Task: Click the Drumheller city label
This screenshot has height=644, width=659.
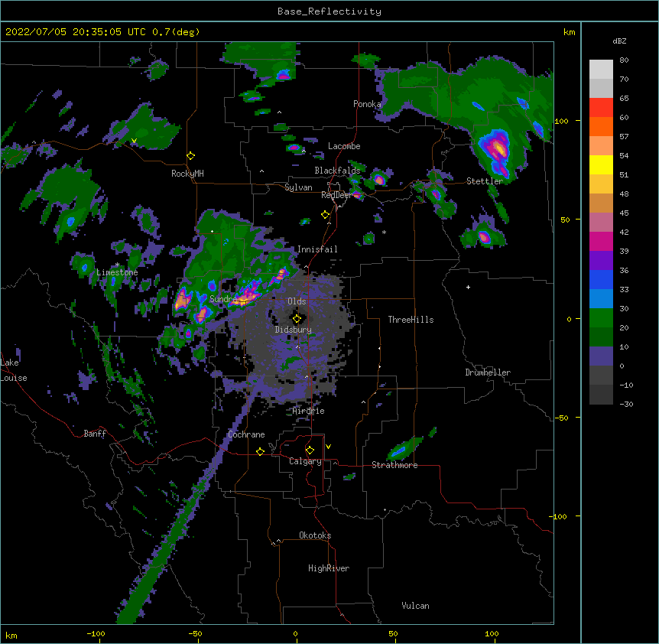Action: pyautogui.click(x=488, y=372)
